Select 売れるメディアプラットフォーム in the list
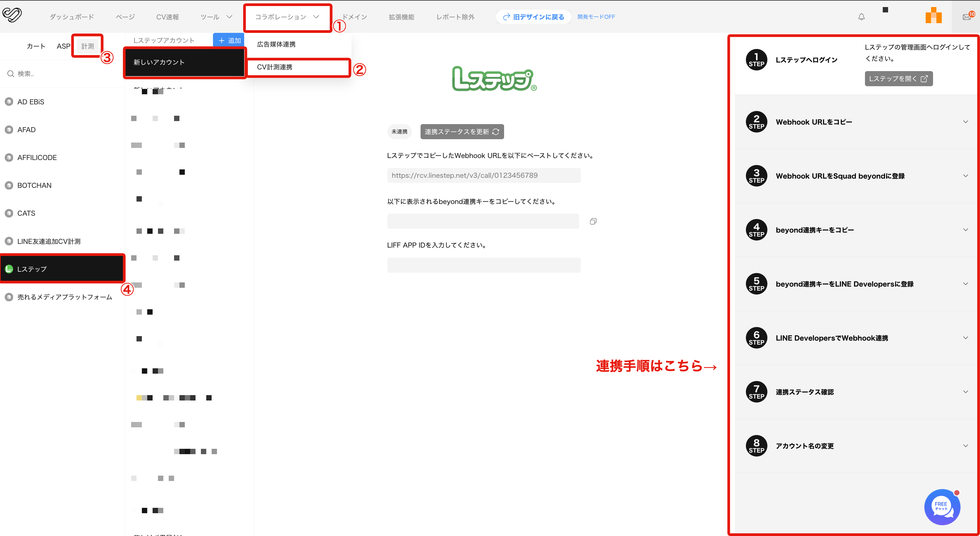Viewport: 980px width, 536px height. (x=62, y=297)
